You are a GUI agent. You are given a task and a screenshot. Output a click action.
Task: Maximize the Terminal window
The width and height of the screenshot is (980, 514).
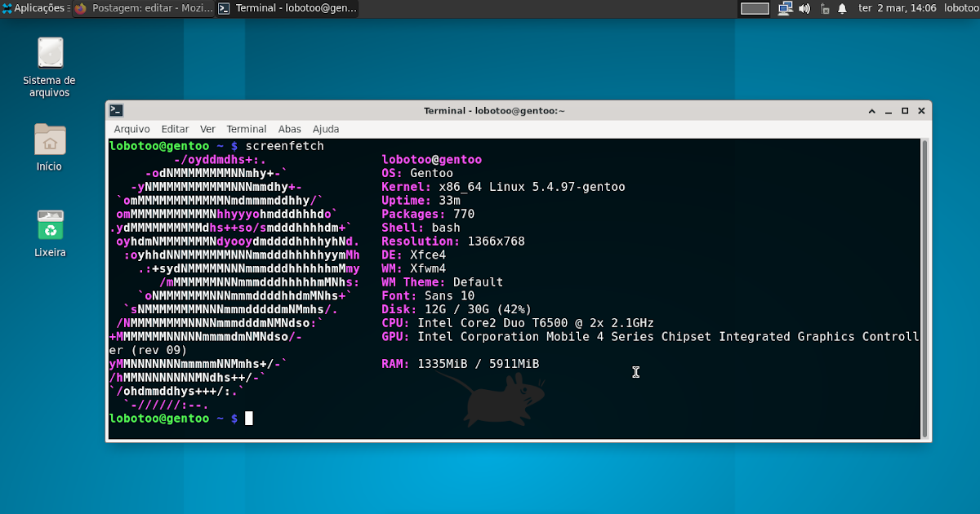[x=905, y=110]
